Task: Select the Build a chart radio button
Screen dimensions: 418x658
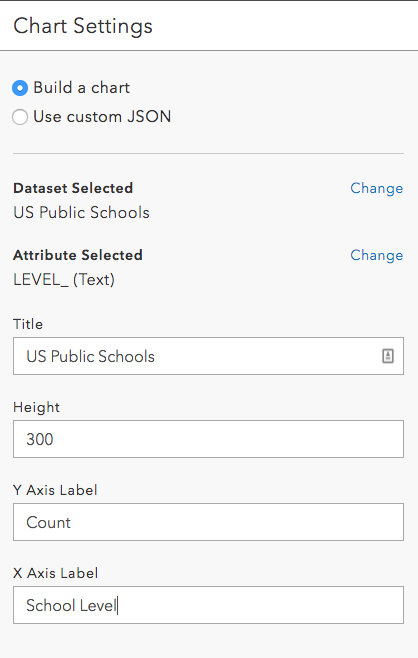Action: tap(20, 88)
